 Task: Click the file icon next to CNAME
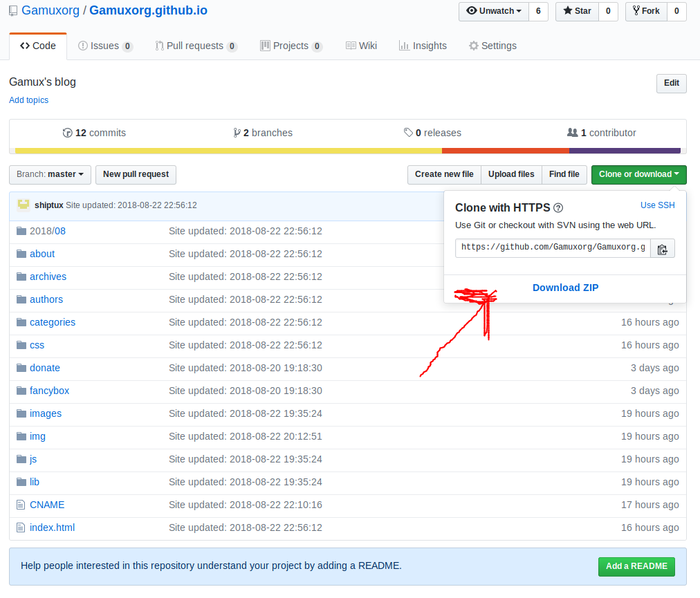pyautogui.click(x=21, y=505)
